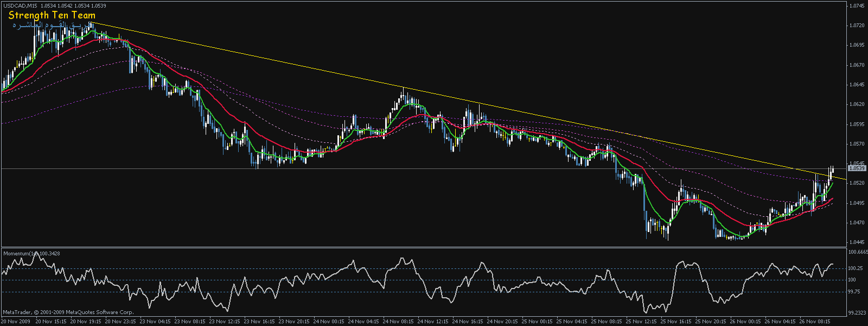The image size is (868, 326).
Task: Click the "20 Nov 2009" time axis label
Action: pyautogui.click(x=15, y=322)
